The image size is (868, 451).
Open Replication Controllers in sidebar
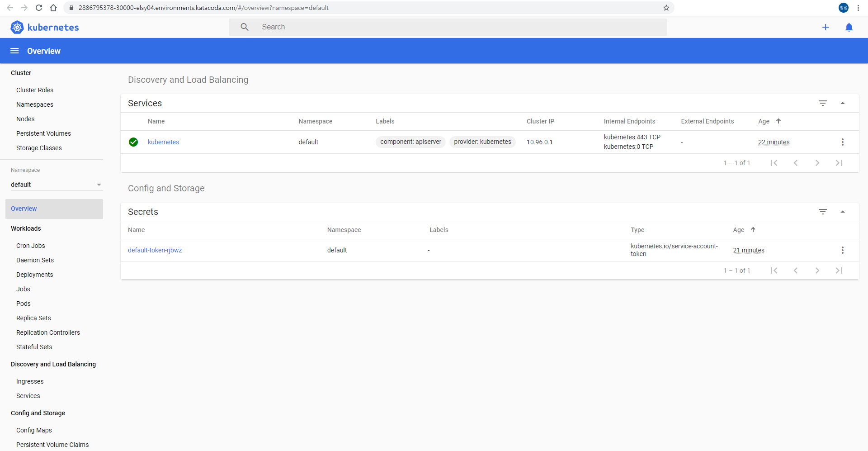pos(48,332)
